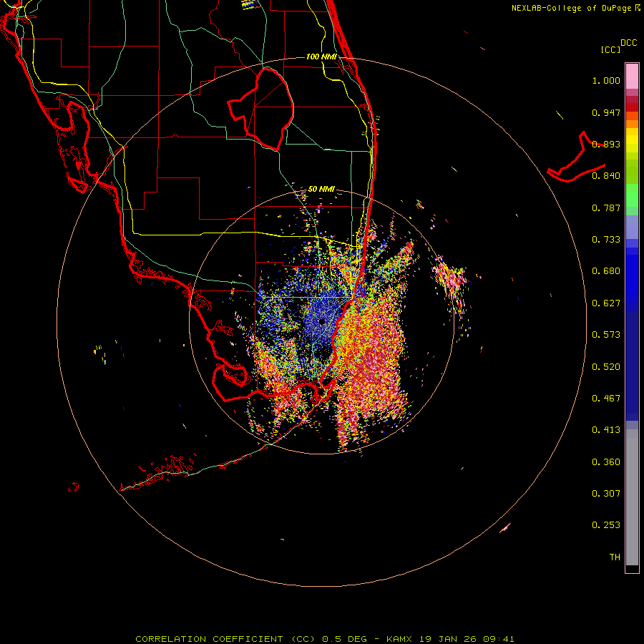Click the 0.947 scale value

(x=606, y=112)
